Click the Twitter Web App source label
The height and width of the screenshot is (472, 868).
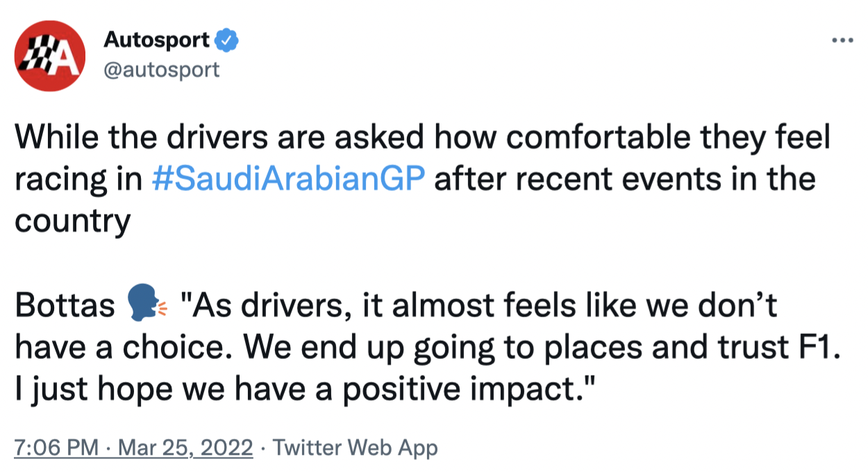click(x=356, y=448)
